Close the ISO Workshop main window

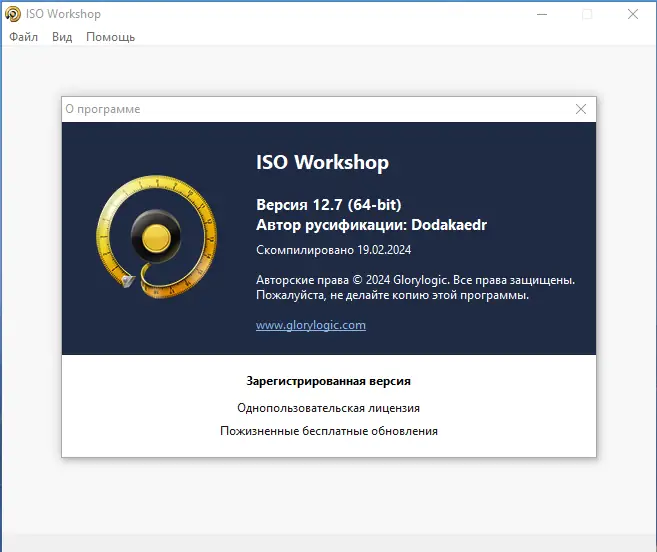pos(633,14)
